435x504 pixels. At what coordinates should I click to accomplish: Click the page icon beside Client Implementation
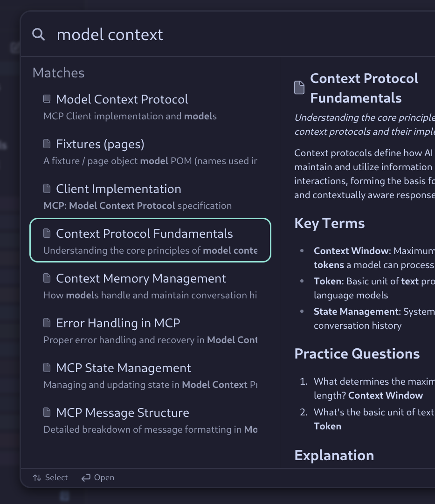click(47, 188)
